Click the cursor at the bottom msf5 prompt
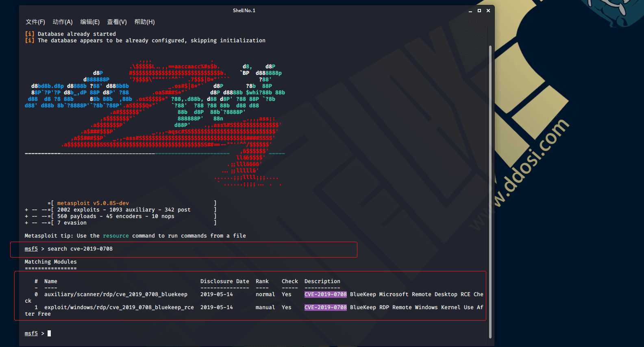This screenshot has width=644, height=347. tap(49, 334)
